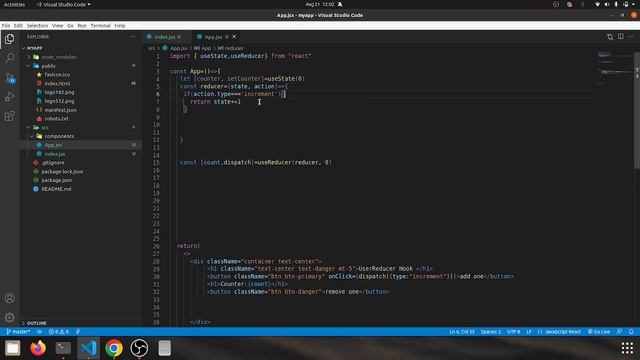Open the Source Control view
Screen dimensions: 640x360
[x=9, y=78]
